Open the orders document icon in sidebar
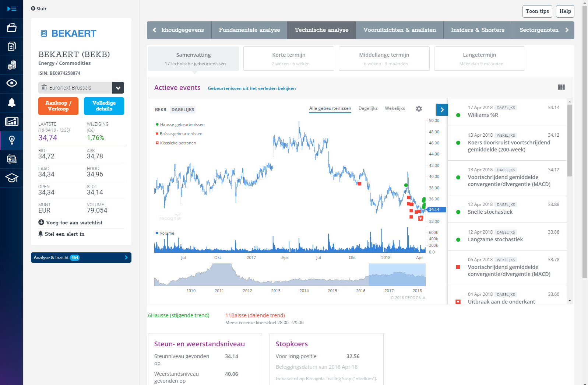Viewport: 588px width, 385px height. tap(11, 46)
